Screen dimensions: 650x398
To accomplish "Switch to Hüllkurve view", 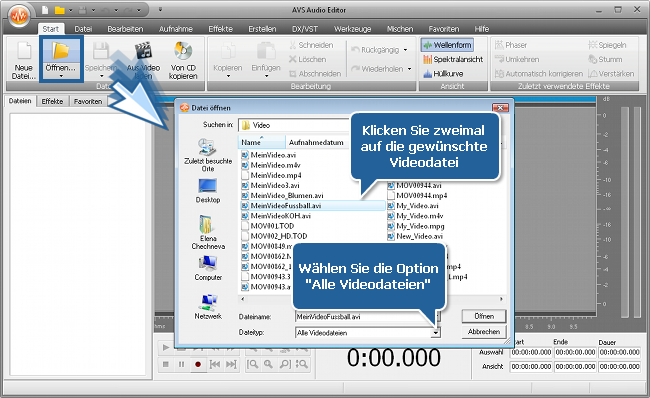I will 443,73.
